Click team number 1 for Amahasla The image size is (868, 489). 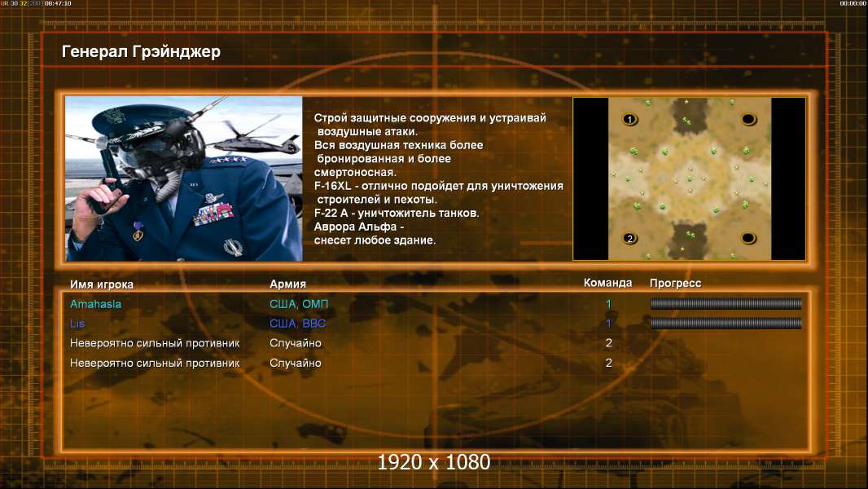click(x=608, y=304)
